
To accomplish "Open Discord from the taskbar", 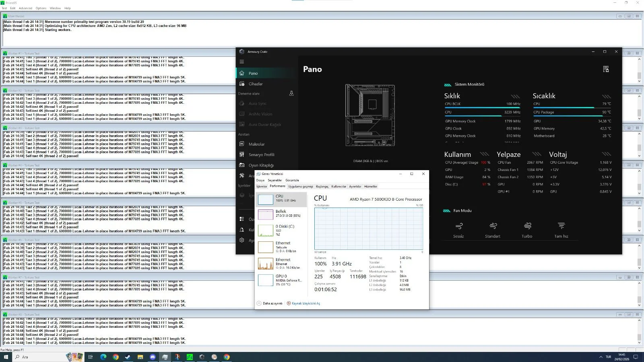I will pyautogui.click(x=153, y=357).
